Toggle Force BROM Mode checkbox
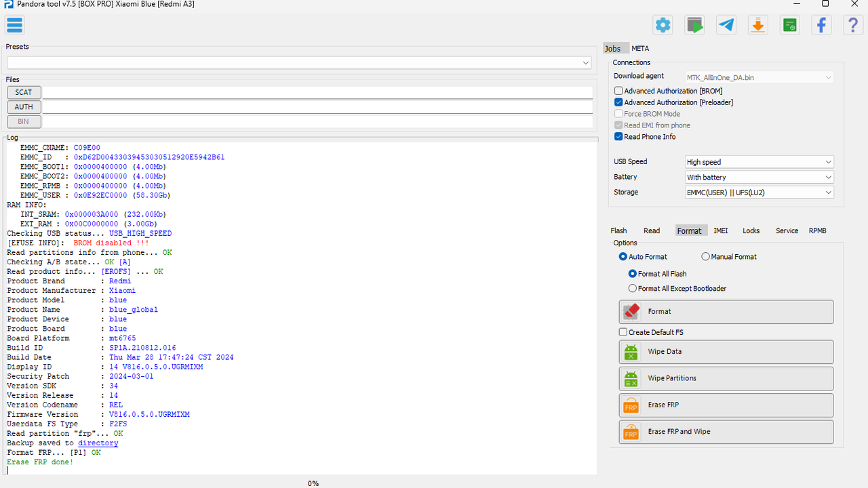Viewport: 868px width, 488px height. (x=618, y=114)
